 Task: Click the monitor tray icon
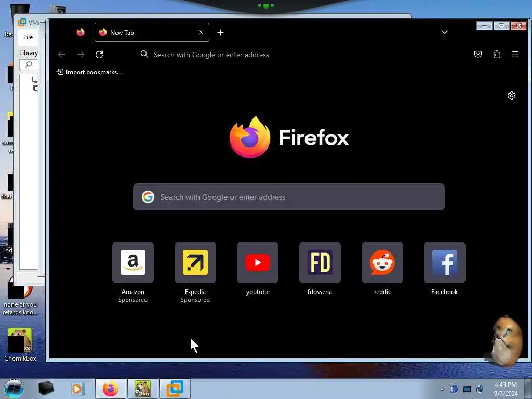coord(467,389)
